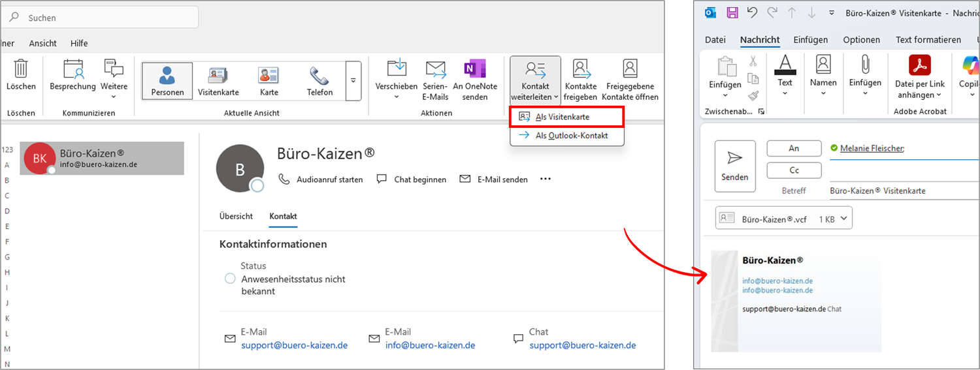Screen dimensions: 980x370
Task: Click the info@buero-kaizen.de email link
Action: [430, 345]
